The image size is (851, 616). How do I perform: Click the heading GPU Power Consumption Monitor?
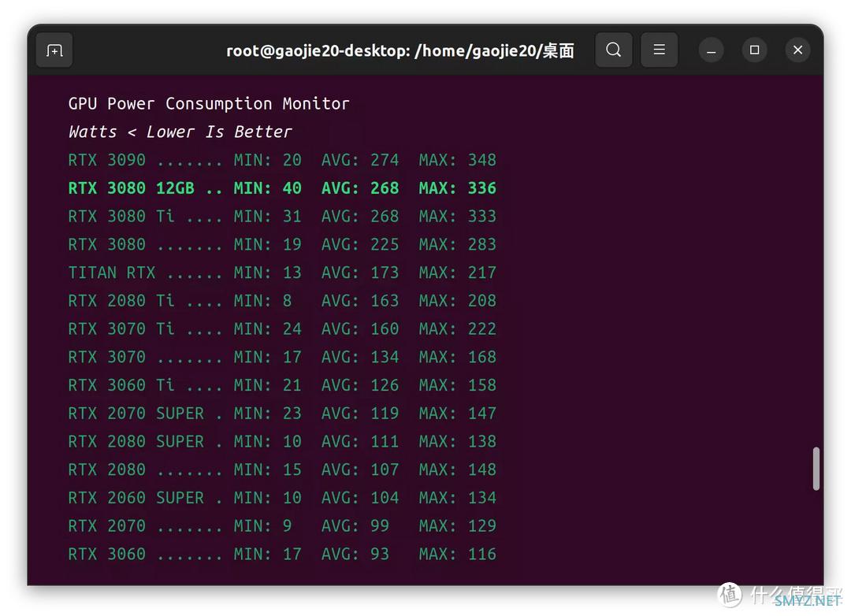209,104
